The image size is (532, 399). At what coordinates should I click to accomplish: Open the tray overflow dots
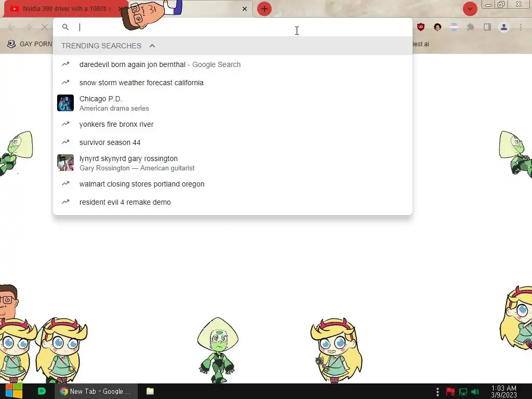[437, 392]
